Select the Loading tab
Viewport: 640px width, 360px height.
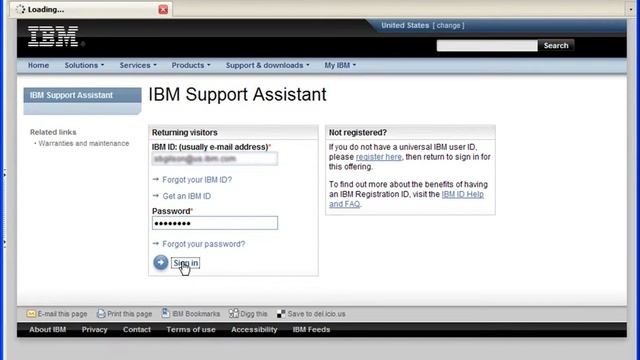[x=90, y=9]
